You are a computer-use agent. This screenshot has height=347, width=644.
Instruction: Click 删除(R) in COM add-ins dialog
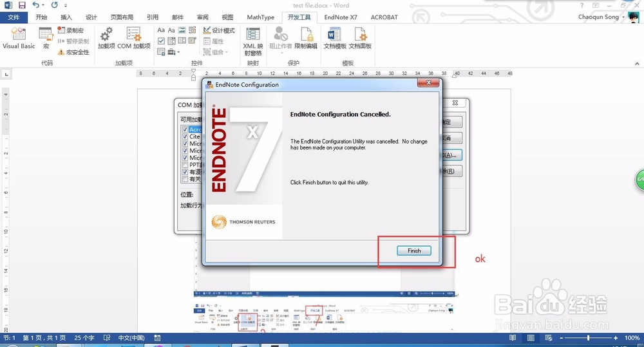click(x=451, y=171)
